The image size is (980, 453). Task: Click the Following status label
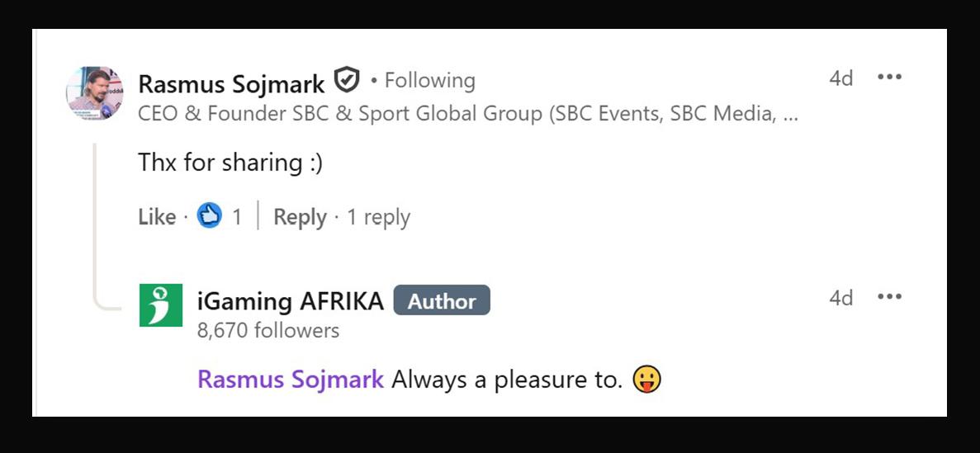[x=429, y=81]
